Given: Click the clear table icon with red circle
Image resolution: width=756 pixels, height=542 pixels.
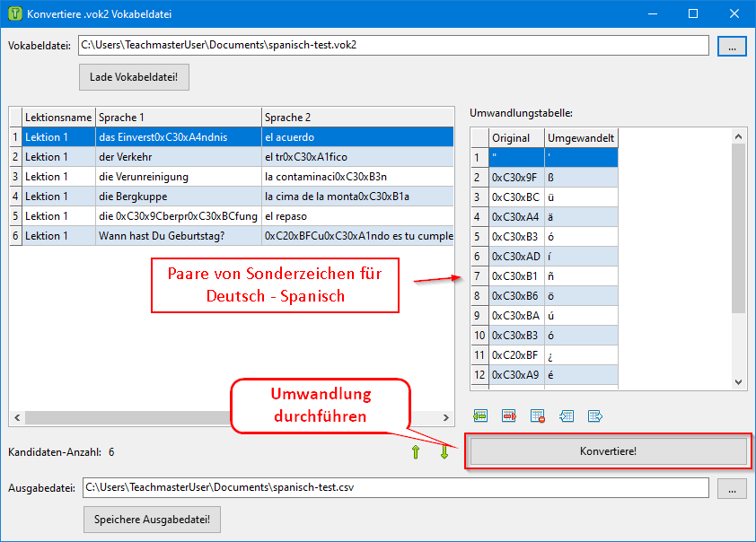Looking at the screenshot, I should coord(537,416).
